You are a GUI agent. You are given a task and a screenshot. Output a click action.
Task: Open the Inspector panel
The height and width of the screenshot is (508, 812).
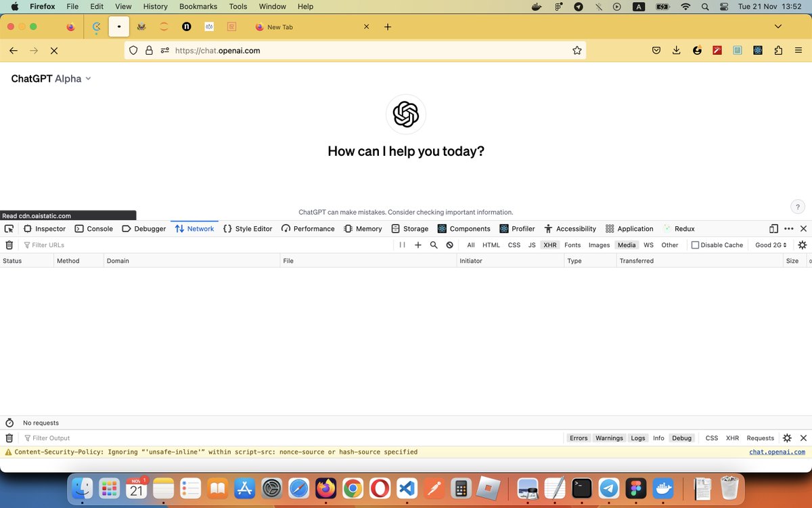[45, 229]
